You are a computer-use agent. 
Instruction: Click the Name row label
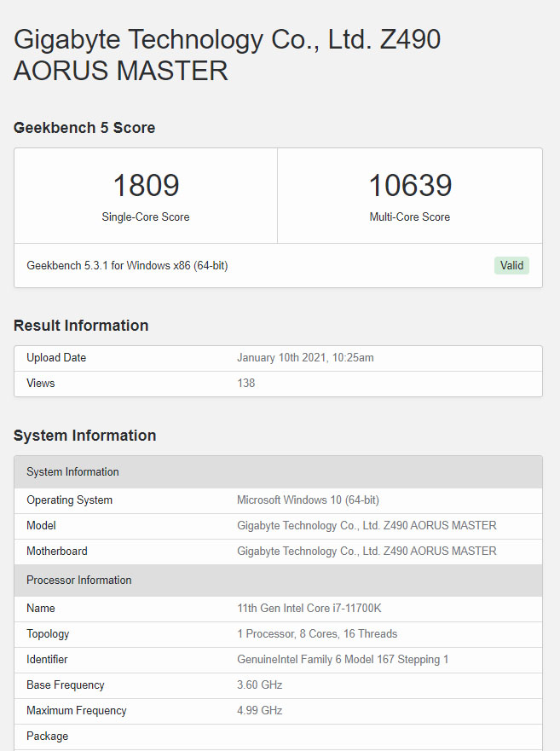[41, 609]
